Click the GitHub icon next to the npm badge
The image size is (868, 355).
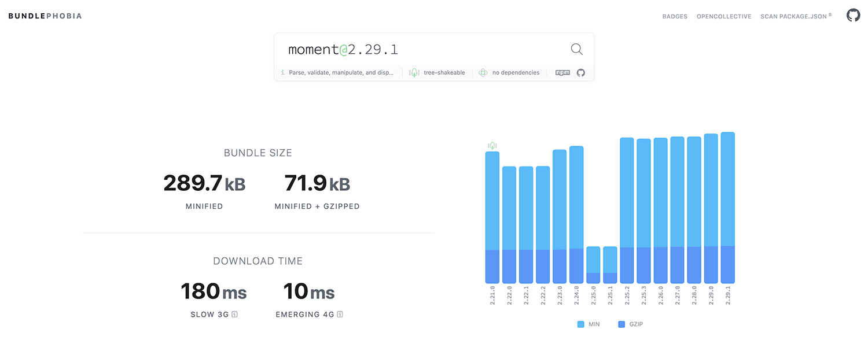[580, 73]
